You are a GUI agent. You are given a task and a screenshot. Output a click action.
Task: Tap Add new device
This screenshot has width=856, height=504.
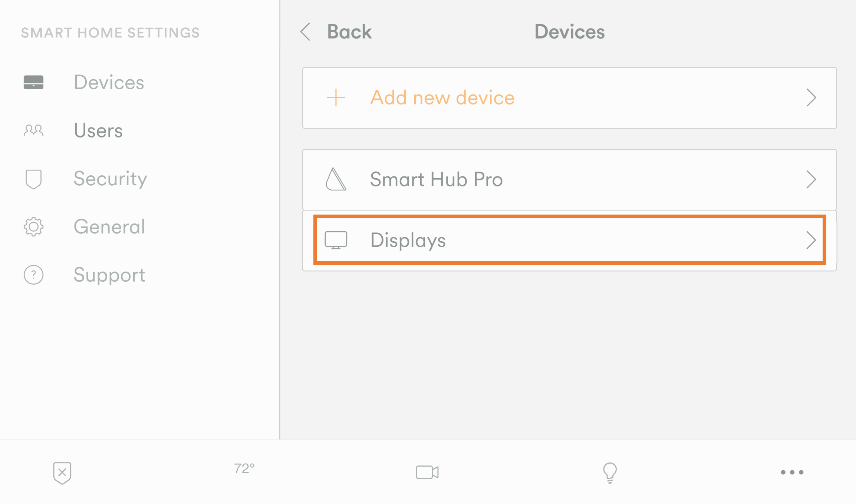(x=442, y=97)
